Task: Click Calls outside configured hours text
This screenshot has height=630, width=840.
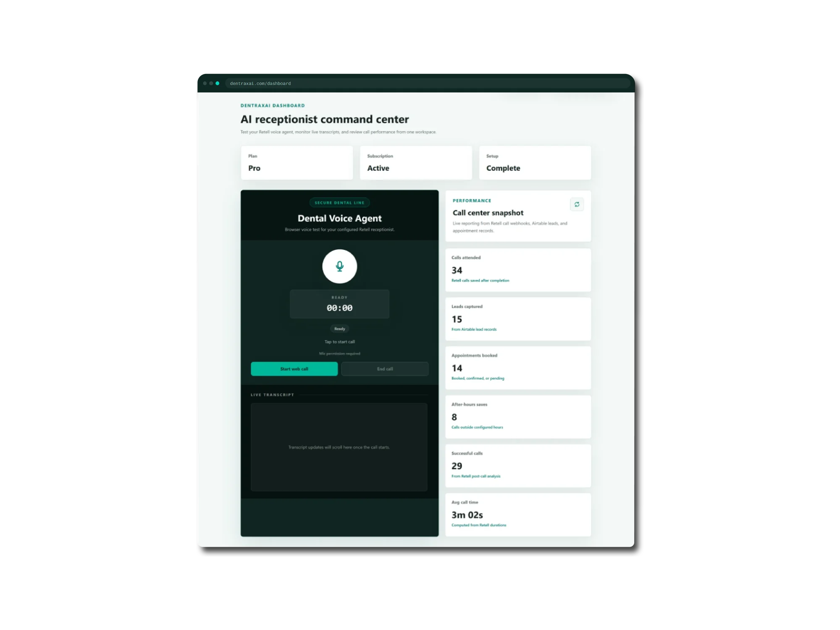Action: tap(477, 427)
